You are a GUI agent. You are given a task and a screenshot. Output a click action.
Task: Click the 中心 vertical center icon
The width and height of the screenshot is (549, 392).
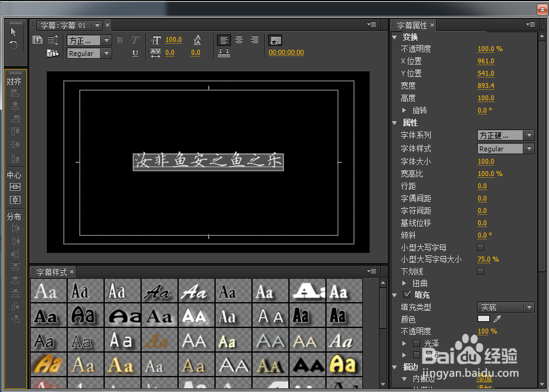coord(15,186)
